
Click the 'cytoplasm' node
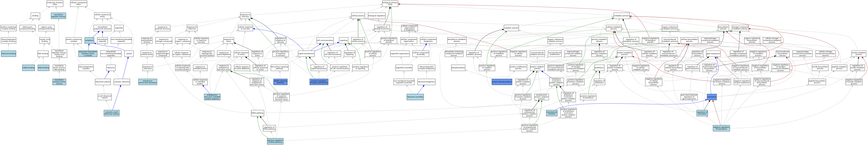click(x=89, y=40)
